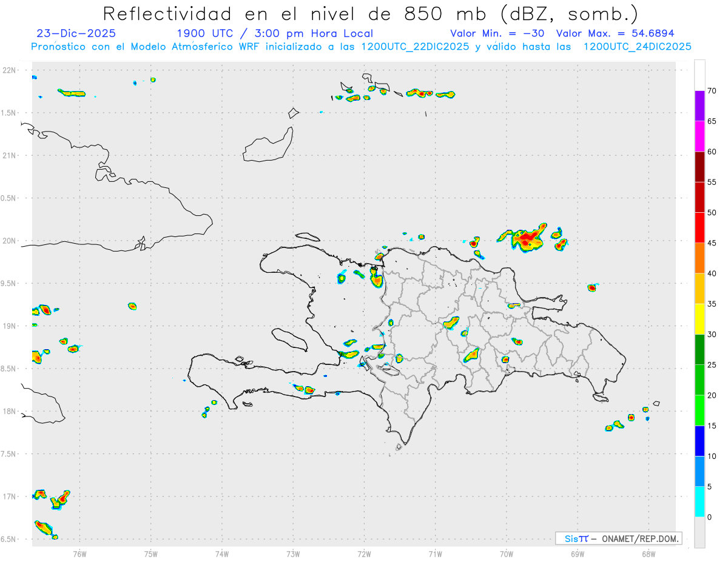
Task: Click the '18N' latitude axis label
Action: (x=10, y=411)
